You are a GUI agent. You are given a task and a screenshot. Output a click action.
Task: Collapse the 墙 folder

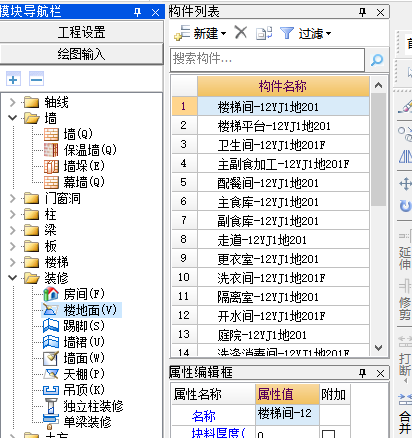coord(13,118)
